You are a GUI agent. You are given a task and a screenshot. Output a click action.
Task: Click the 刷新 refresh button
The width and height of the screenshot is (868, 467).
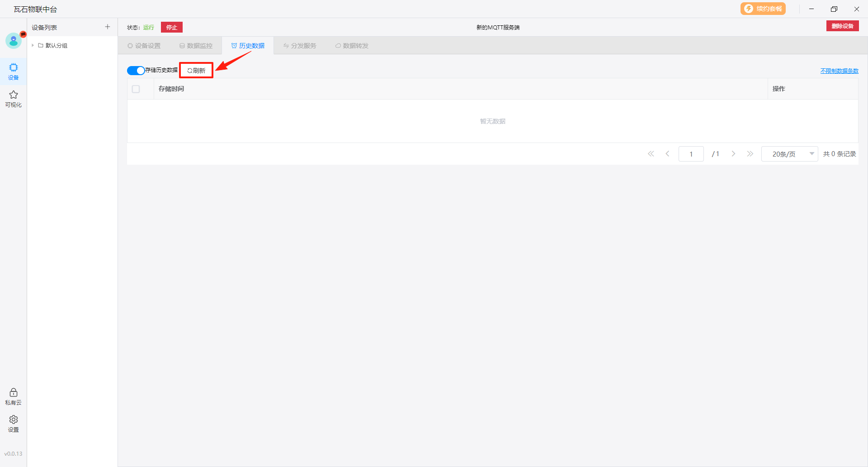point(197,71)
